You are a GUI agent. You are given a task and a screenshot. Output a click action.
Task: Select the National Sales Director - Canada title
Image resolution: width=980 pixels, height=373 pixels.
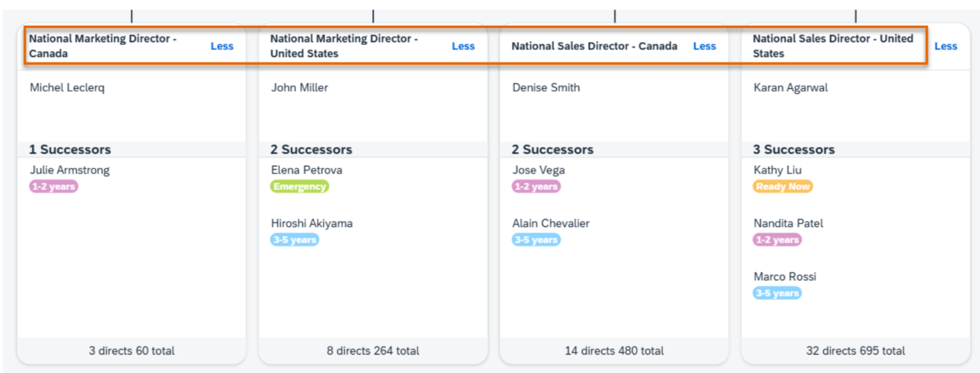pos(594,46)
